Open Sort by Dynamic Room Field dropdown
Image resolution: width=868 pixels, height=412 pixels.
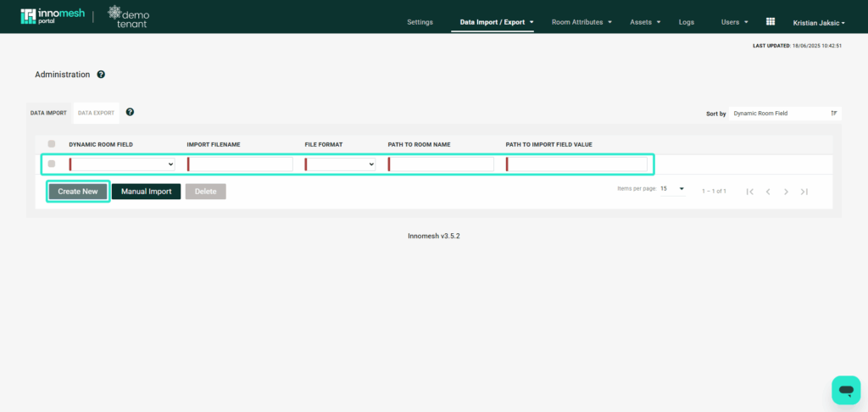(785, 114)
